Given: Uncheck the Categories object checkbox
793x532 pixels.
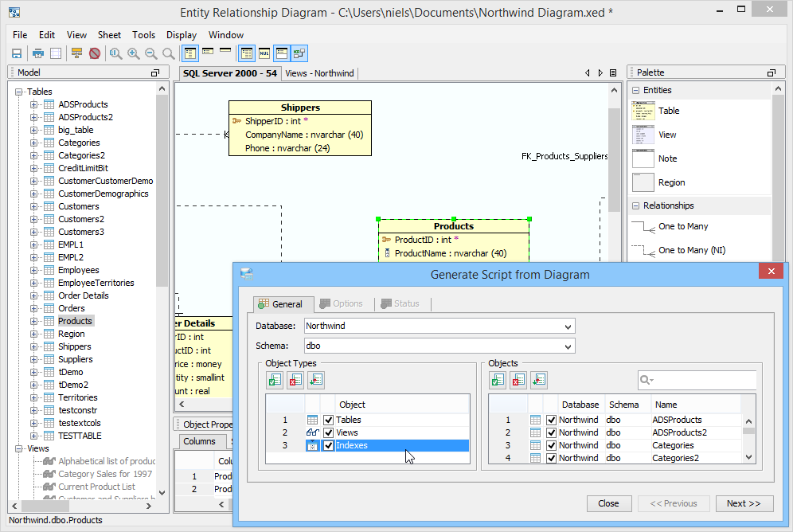Looking at the screenshot, I should point(551,445).
